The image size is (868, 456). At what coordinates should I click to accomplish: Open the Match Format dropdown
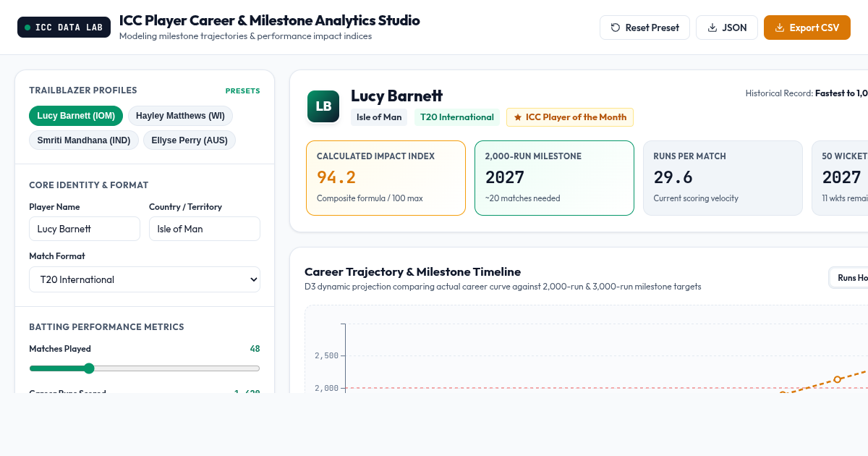coord(145,279)
